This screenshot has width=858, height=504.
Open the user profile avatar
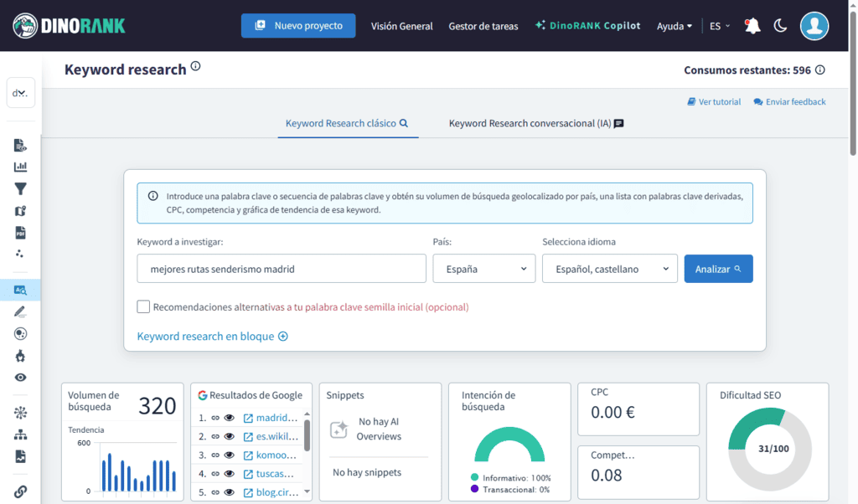(x=814, y=26)
